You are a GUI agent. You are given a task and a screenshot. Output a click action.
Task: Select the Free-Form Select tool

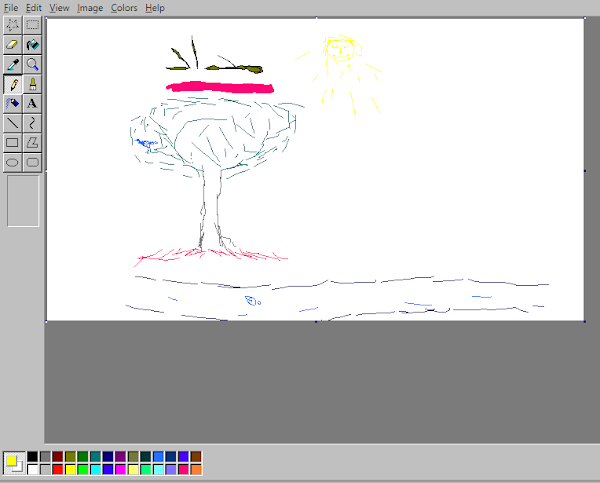click(x=12, y=25)
